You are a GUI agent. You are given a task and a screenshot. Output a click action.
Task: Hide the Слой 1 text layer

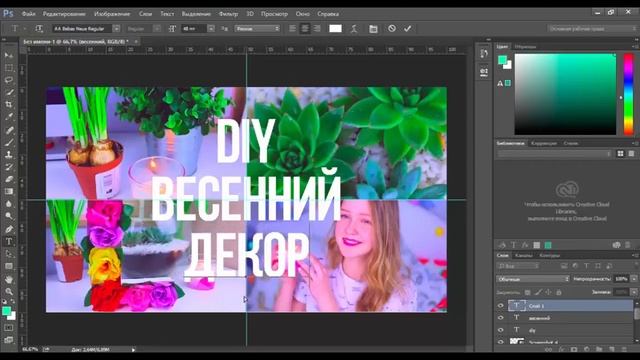pyautogui.click(x=500, y=305)
